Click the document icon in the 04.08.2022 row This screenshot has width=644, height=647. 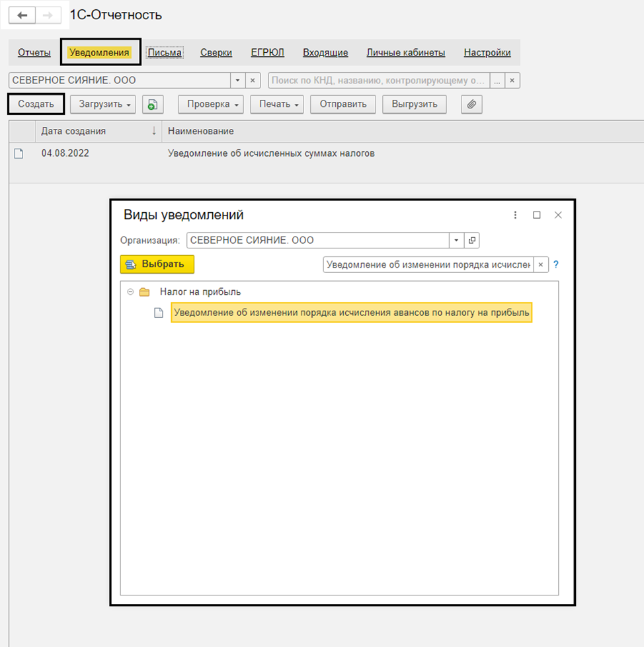(19, 153)
